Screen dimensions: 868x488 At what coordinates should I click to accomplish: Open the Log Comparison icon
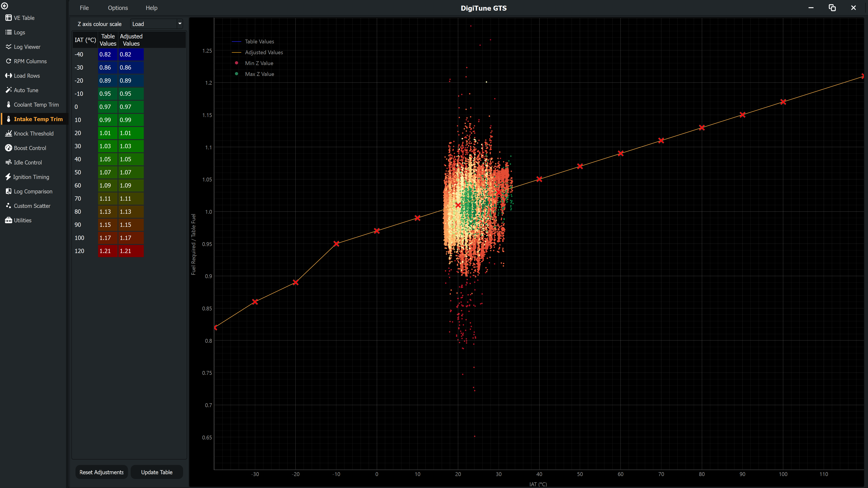coord(8,191)
